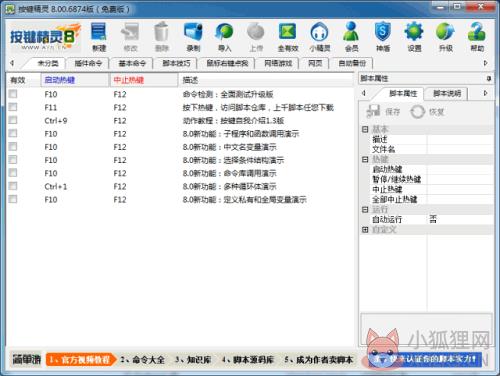Click right arrow beside 脚本说明 tab
This screenshot has width=500, height=376.
click(486, 93)
